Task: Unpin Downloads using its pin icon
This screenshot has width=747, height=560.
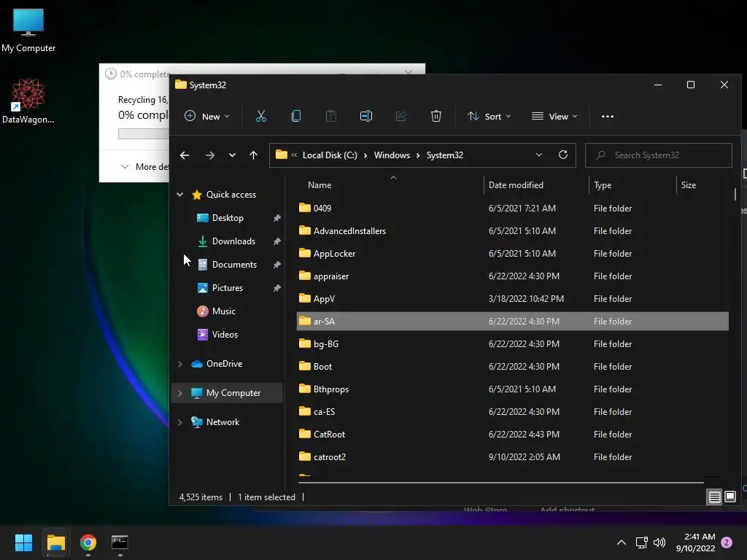Action: pyautogui.click(x=276, y=241)
